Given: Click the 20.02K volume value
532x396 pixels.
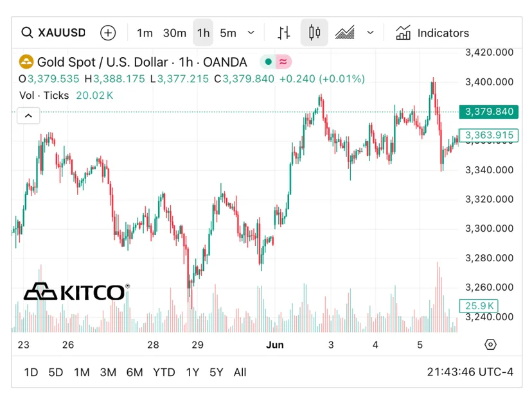Looking at the screenshot, I should 94,95.
